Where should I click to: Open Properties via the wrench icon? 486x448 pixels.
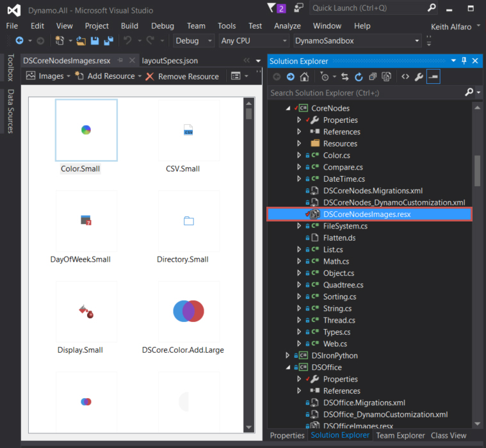tap(419, 77)
